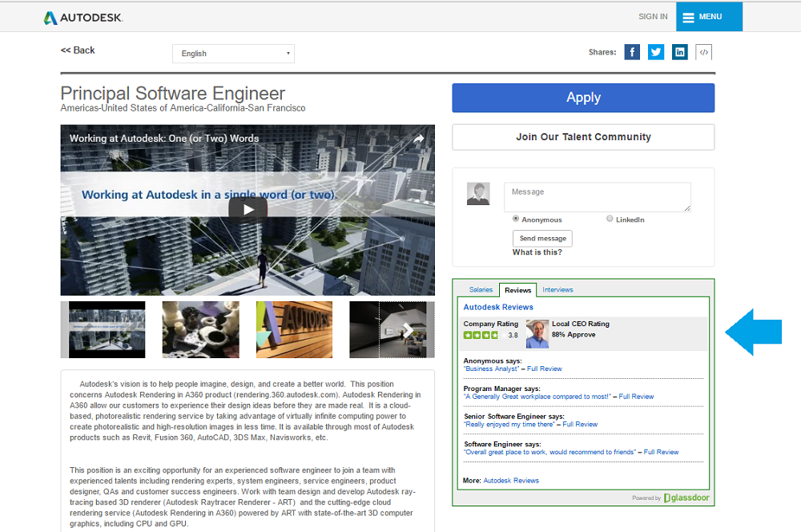Click the video share arrow icon
Screen dimensions: 801x532
[418, 139]
